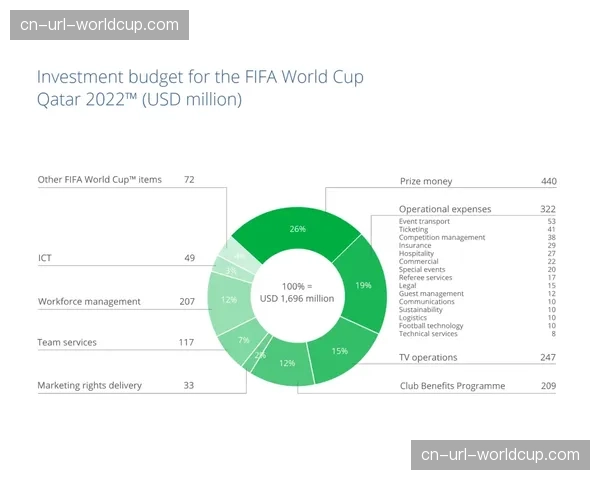
Task: Click the chart title 'Investment budget for the FIFA World Cup'
Action: 200,77
